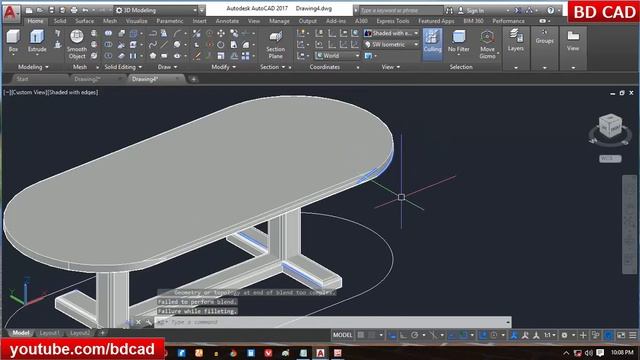Click the keyword search field
This screenshot has height=360, width=640.
[402, 10]
